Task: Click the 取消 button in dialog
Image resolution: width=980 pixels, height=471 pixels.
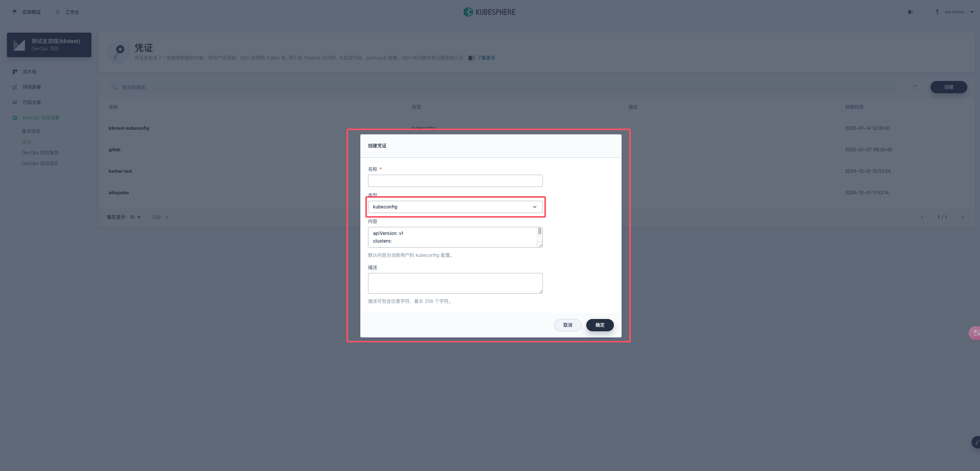Action: coord(567,325)
